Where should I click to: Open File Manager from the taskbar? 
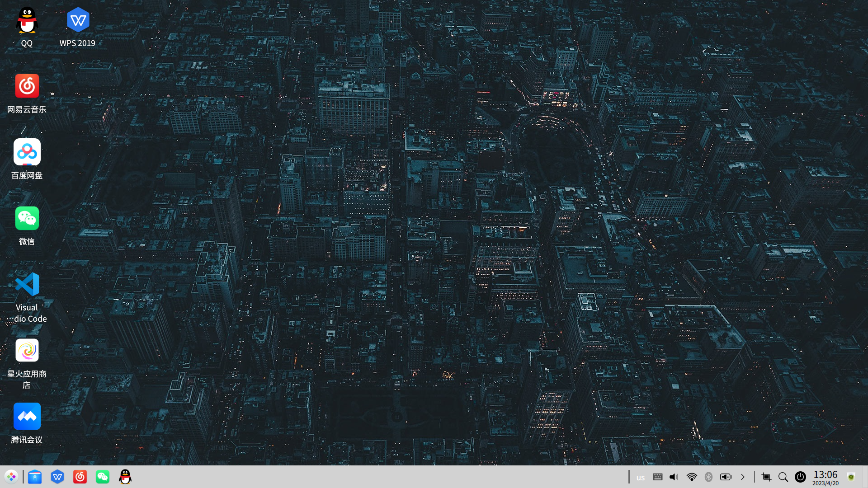coord(34,477)
